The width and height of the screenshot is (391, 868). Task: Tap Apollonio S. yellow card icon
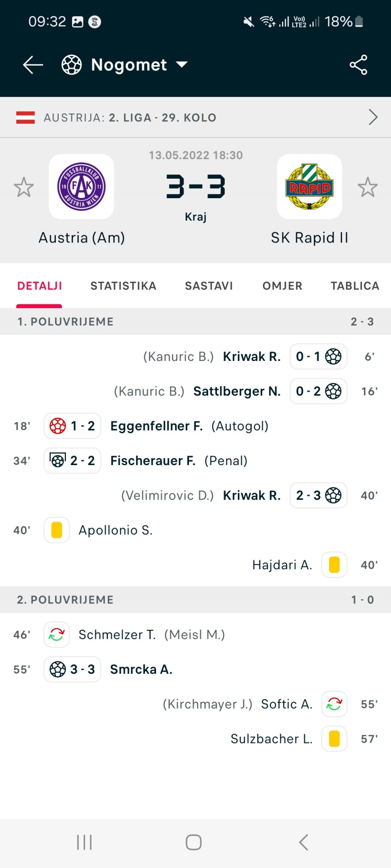[x=57, y=530]
